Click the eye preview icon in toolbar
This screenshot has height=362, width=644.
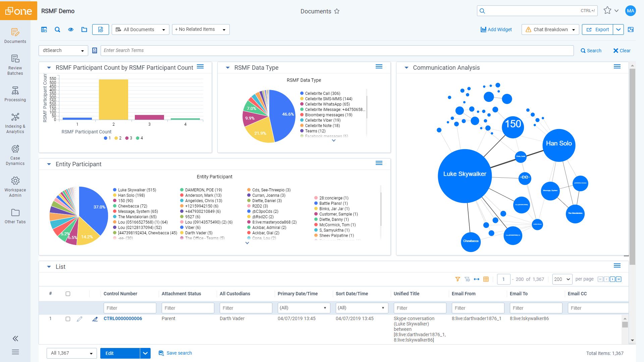coord(71,29)
